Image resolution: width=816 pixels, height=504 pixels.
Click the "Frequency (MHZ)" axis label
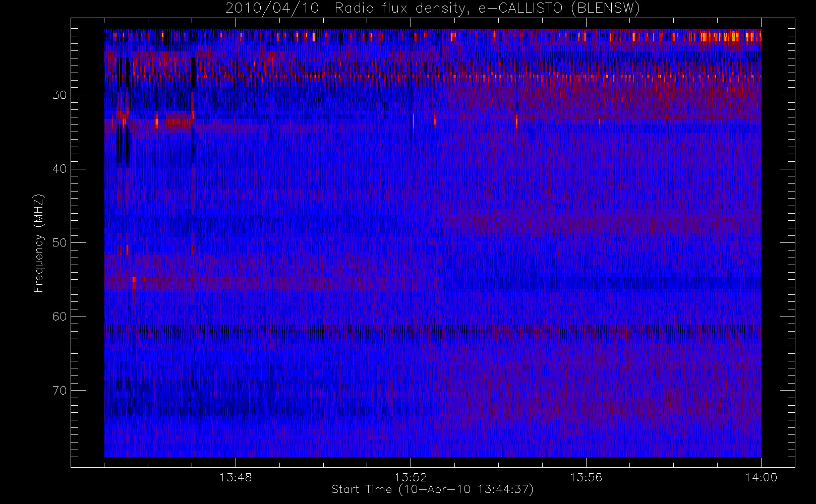point(39,243)
